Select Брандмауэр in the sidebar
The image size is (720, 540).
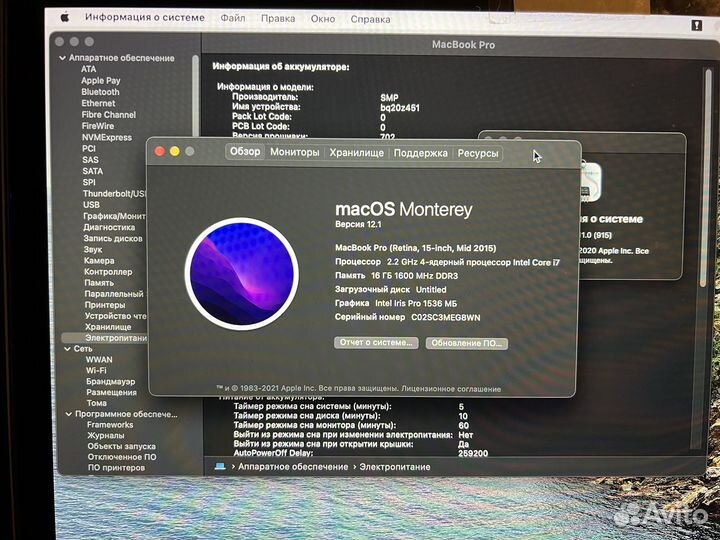[111, 382]
